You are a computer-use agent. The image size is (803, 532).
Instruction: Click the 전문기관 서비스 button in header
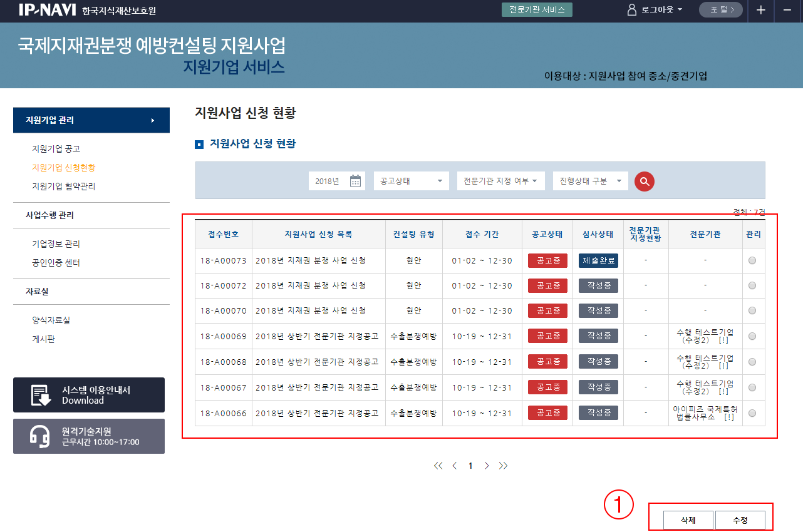pyautogui.click(x=537, y=10)
